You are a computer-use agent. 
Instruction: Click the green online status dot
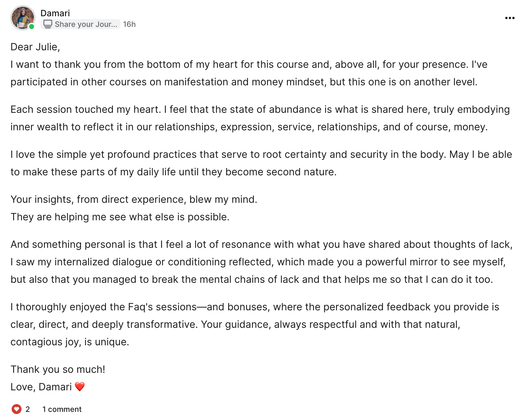32,27
